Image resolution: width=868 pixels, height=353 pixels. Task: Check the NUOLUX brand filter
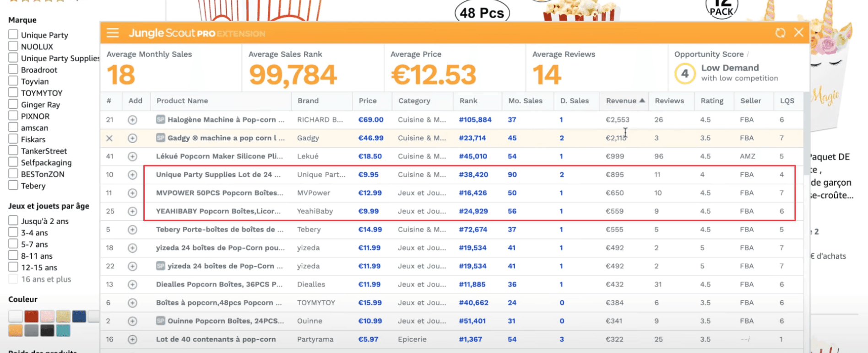(x=13, y=46)
